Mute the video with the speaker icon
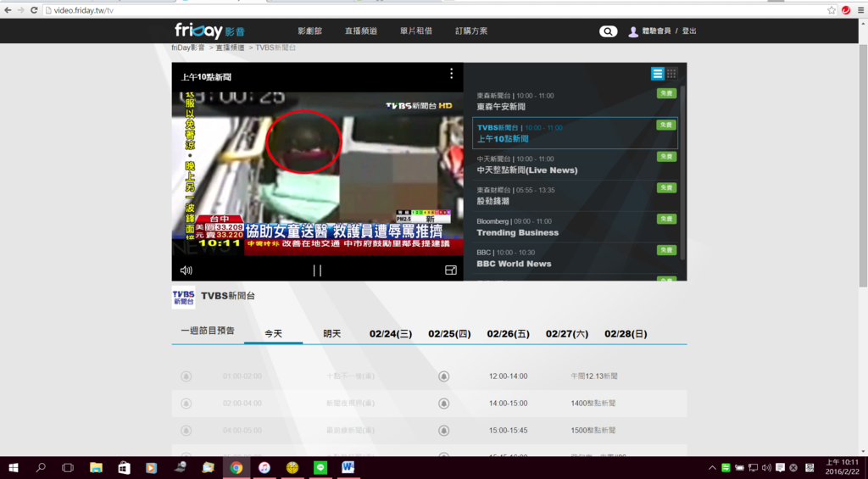The width and height of the screenshot is (868, 479). coord(186,270)
